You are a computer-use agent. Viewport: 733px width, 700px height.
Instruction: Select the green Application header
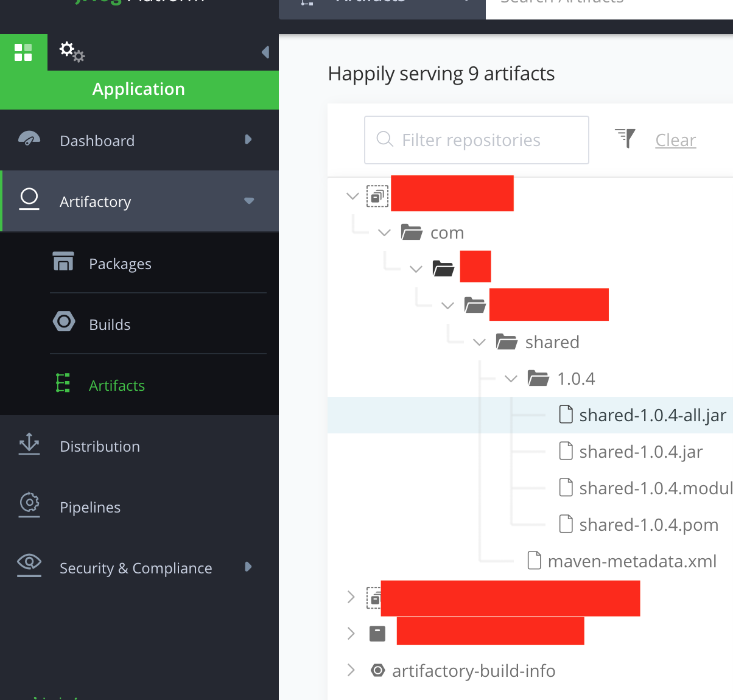139,89
